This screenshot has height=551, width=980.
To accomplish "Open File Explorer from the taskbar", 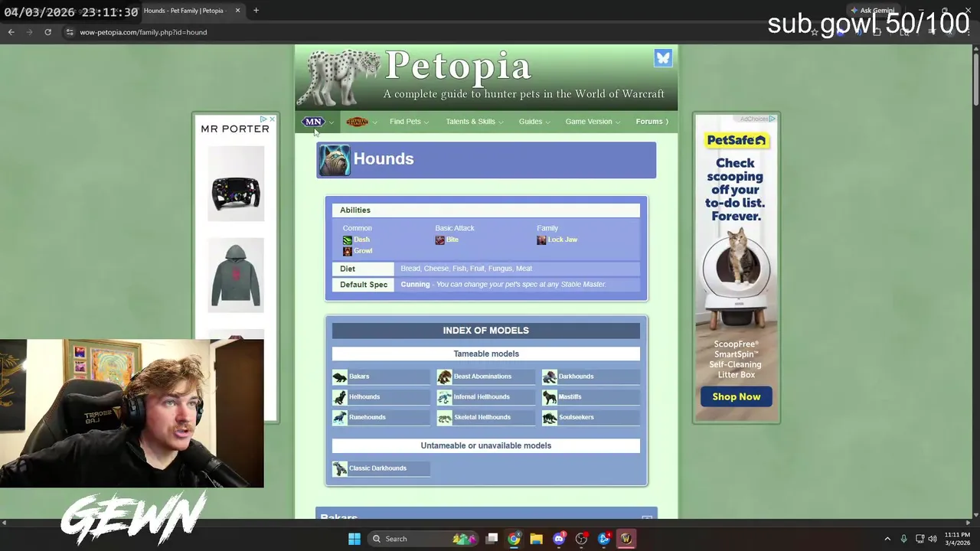I will click(536, 539).
